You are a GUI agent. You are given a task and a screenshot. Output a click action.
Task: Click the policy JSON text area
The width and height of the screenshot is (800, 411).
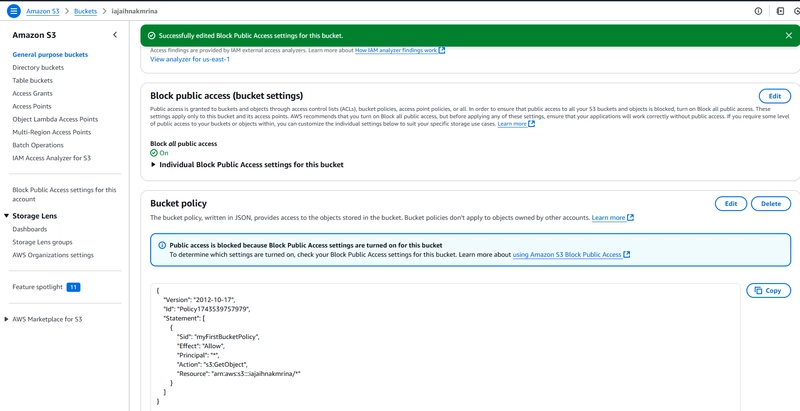(x=445, y=347)
